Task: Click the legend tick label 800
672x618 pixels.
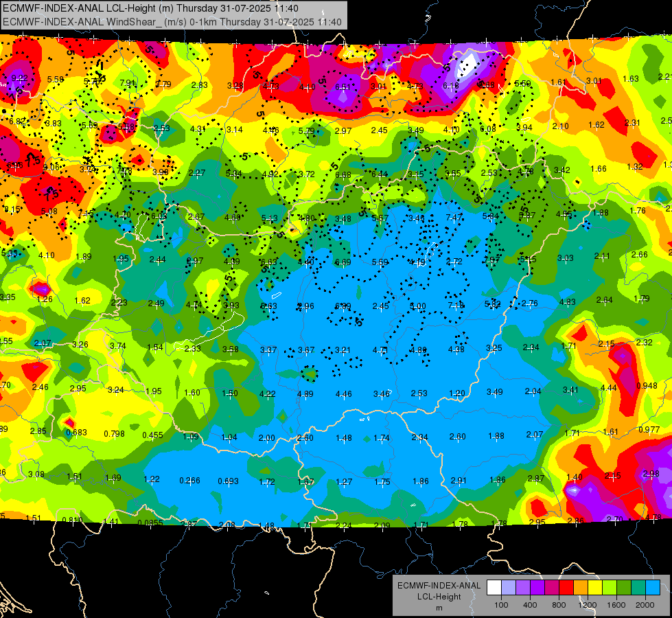Action: coord(559,605)
